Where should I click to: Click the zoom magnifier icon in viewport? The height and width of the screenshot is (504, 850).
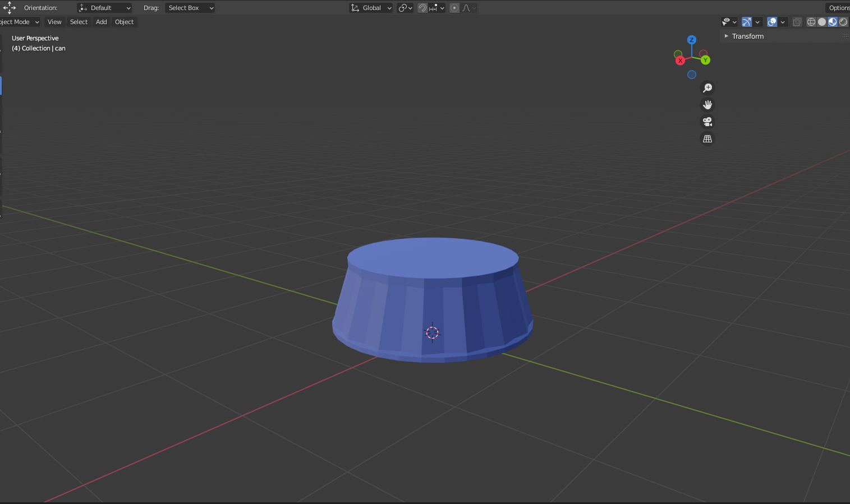707,88
